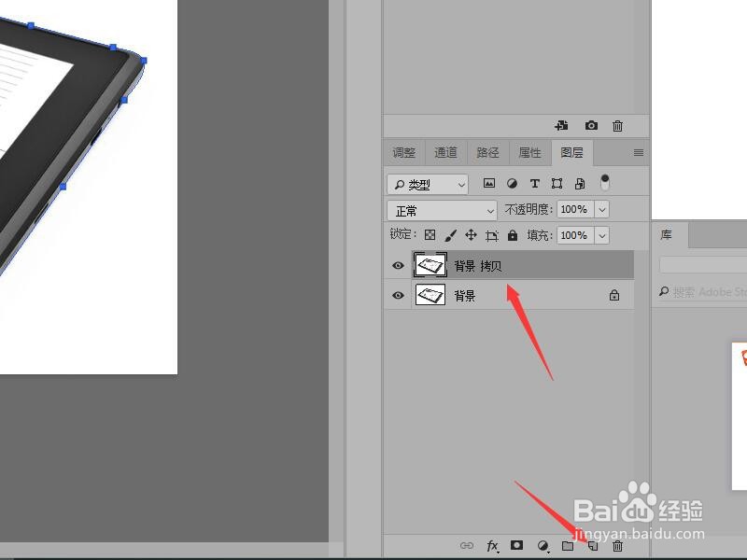This screenshot has width=747, height=560.
Task: Open the Layers panel menu
Action: coord(639,152)
